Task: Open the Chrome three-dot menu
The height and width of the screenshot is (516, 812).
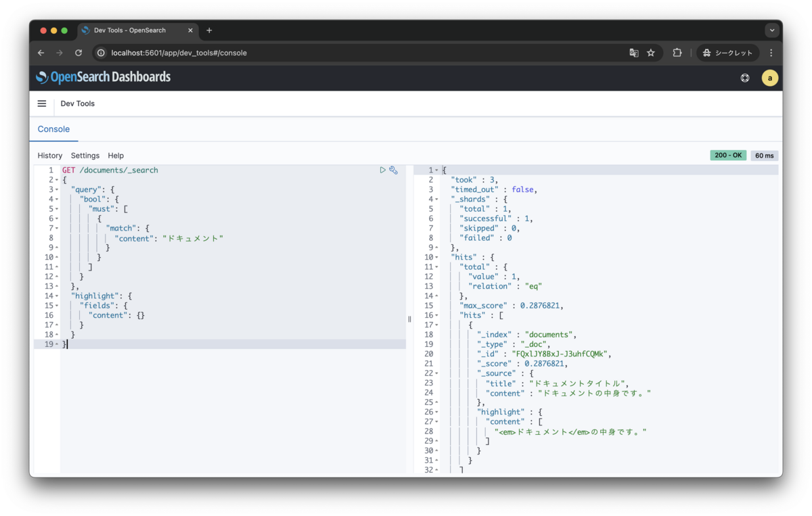Action: [x=771, y=53]
